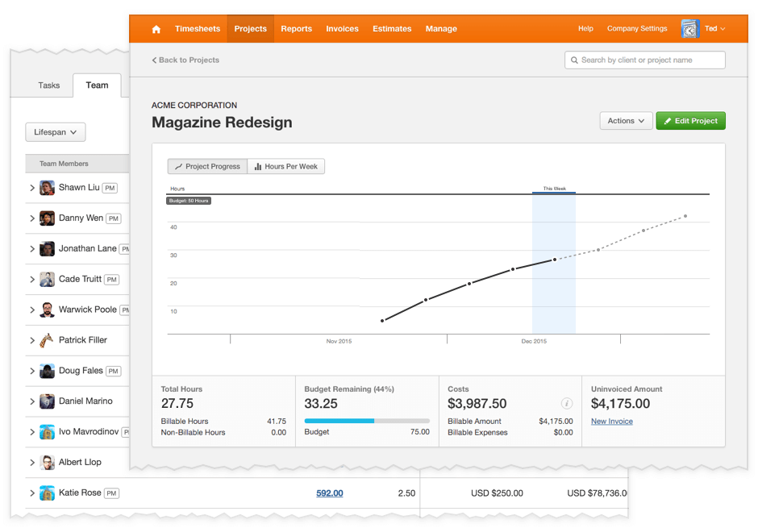758x532 pixels.
Task: Switch to Hours Per Week chart view
Action: click(286, 166)
